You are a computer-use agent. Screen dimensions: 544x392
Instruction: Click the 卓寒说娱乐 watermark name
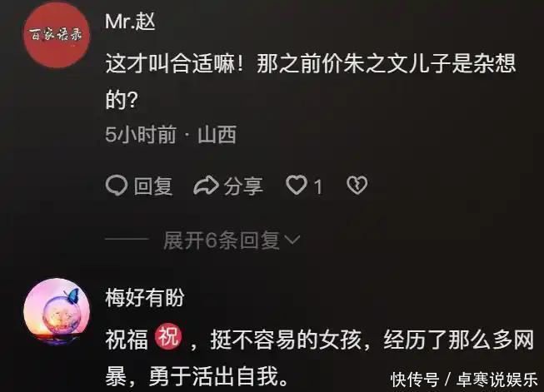tap(497, 380)
